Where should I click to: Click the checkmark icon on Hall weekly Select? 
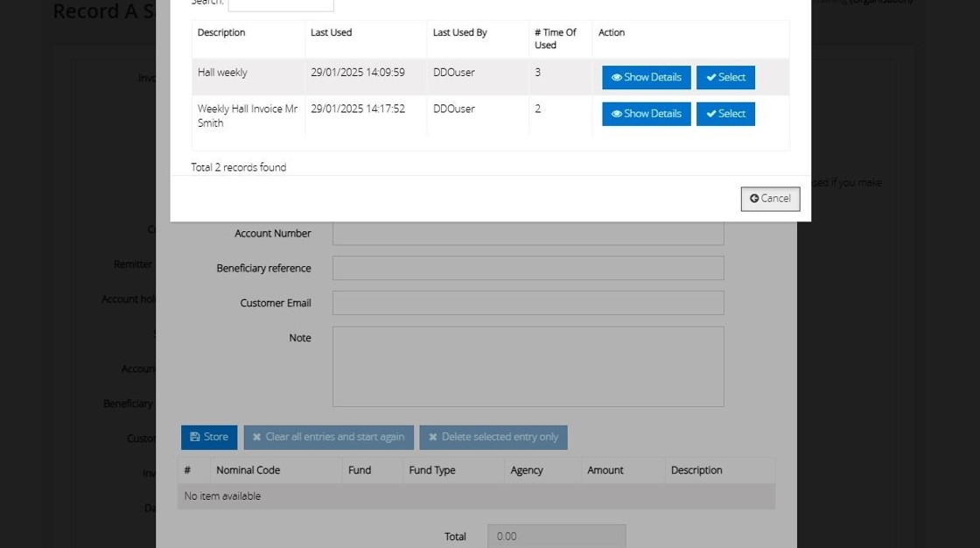(x=710, y=78)
